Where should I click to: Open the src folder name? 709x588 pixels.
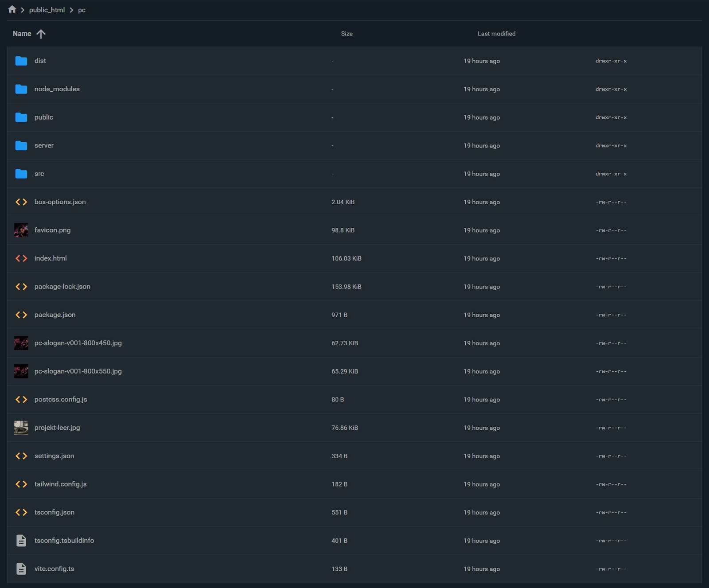click(39, 174)
